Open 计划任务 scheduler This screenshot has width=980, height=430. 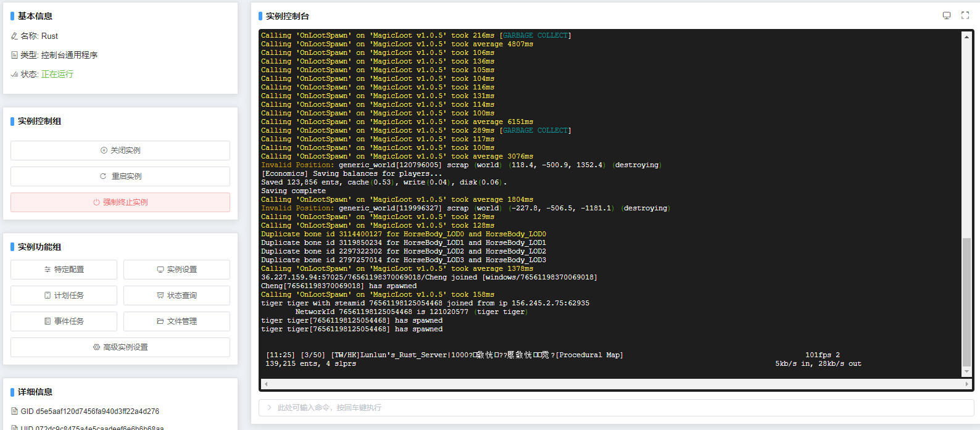coord(64,296)
